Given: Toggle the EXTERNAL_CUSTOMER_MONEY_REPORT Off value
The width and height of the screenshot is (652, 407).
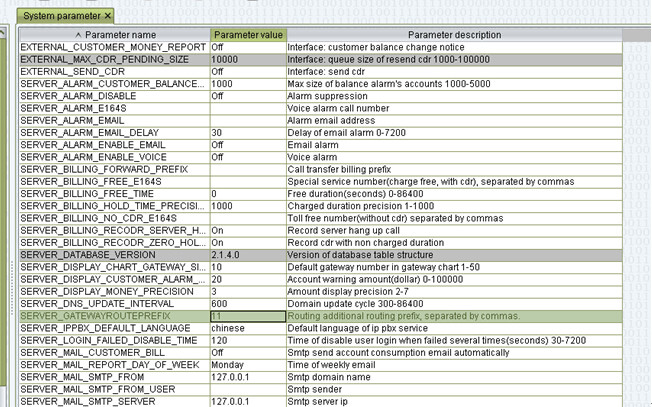Looking at the screenshot, I should pyautogui.click(x=246, y=47).
